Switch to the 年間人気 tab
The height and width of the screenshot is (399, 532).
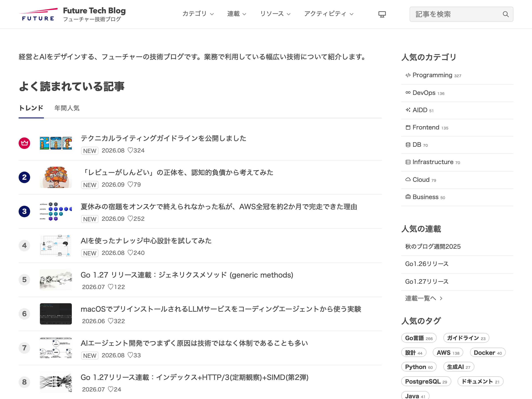pyautogui.click(x=67, y=108)
